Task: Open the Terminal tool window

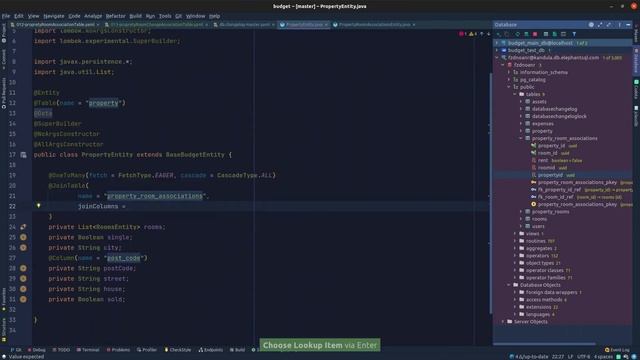Action: [x=88, y=350]
